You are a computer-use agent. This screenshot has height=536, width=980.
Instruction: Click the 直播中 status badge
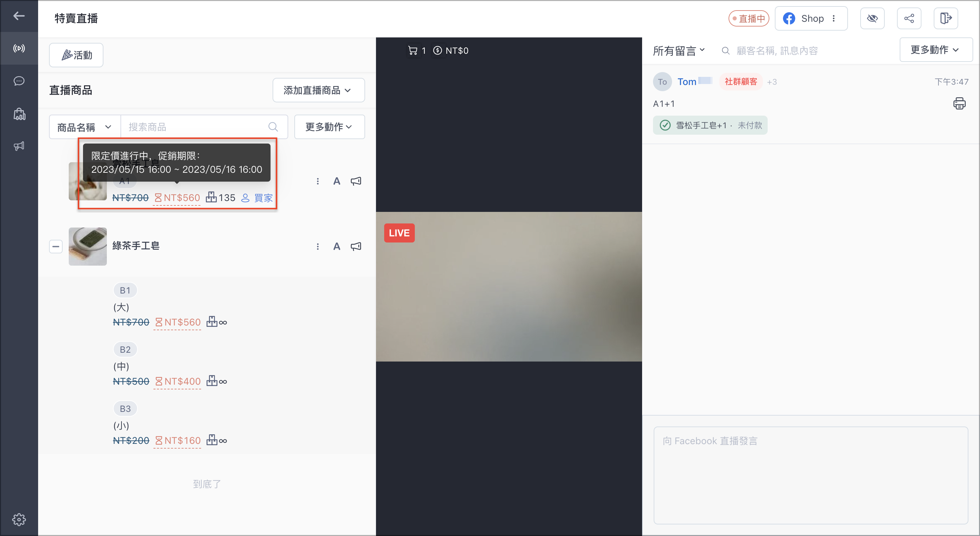[x=748, y=19]
